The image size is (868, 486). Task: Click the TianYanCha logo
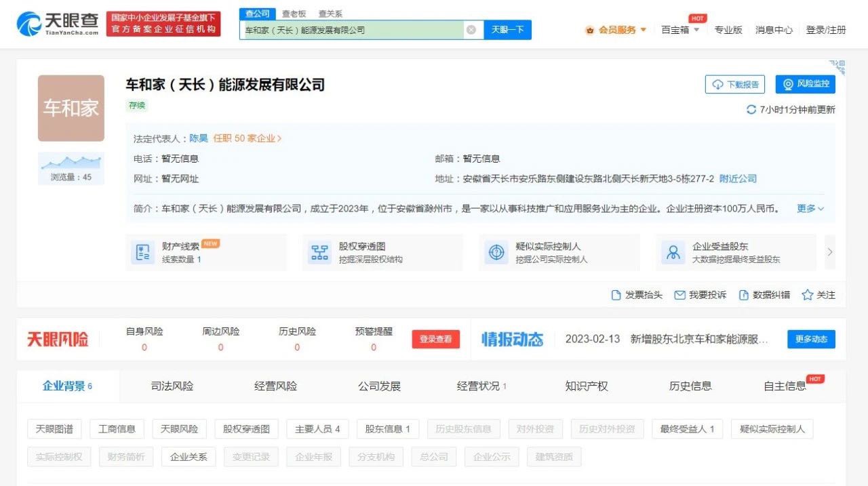click(x=58, y=24)
